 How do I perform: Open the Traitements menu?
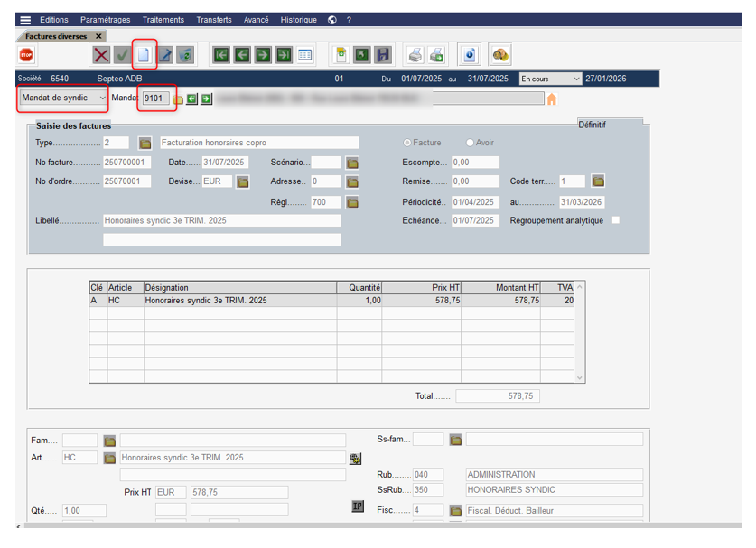(163, 20)
